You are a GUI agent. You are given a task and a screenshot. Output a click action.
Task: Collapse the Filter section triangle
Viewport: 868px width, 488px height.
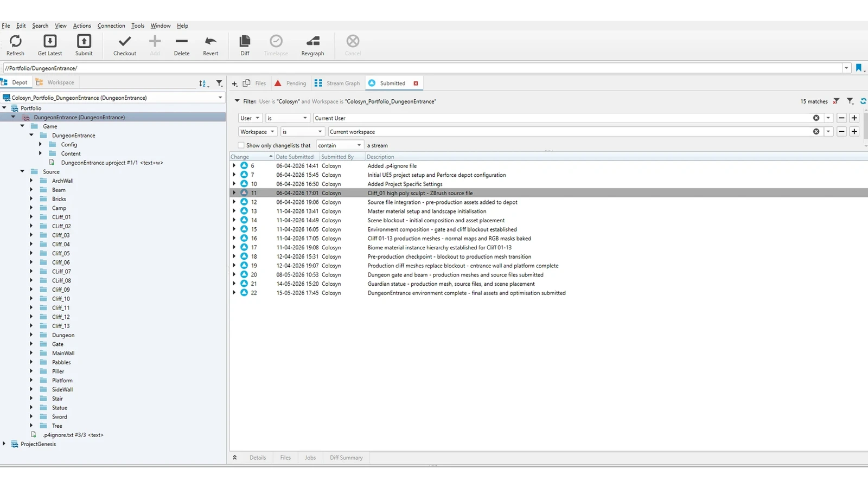(x=237, y=101)
